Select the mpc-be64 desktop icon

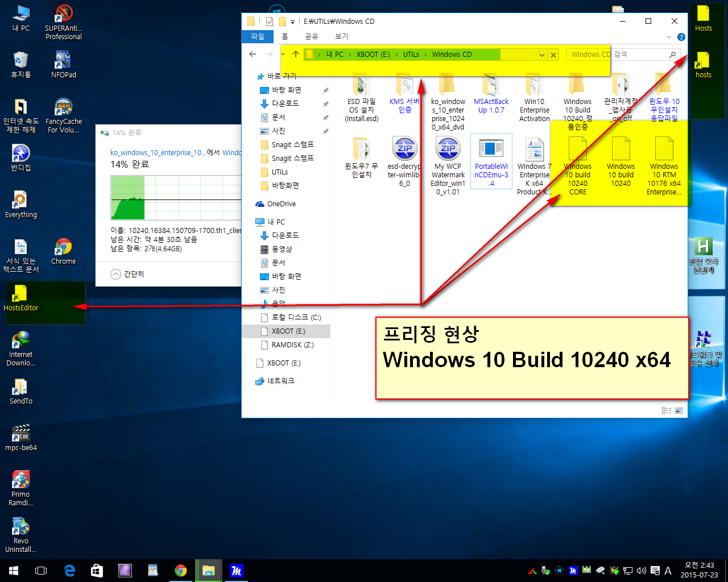click(x=21, y=438)
